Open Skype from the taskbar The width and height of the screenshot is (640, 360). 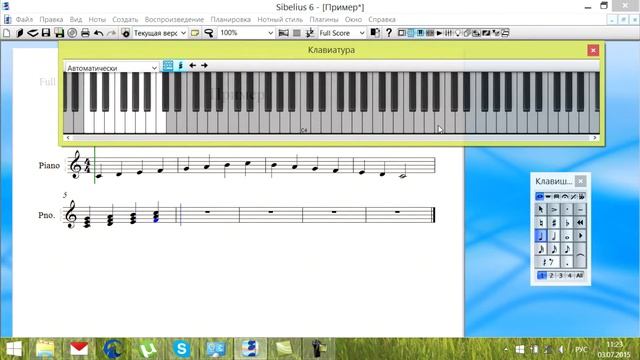[182, 349]
